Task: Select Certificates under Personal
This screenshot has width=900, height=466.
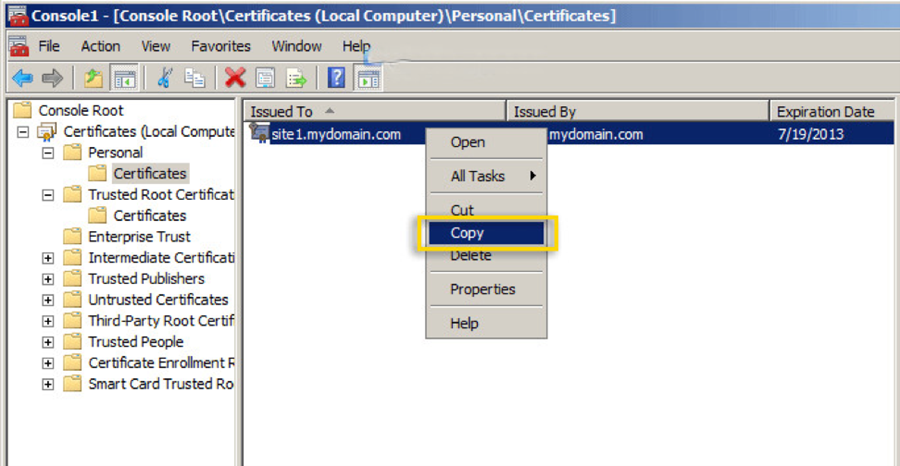Action: click(150, 173)
